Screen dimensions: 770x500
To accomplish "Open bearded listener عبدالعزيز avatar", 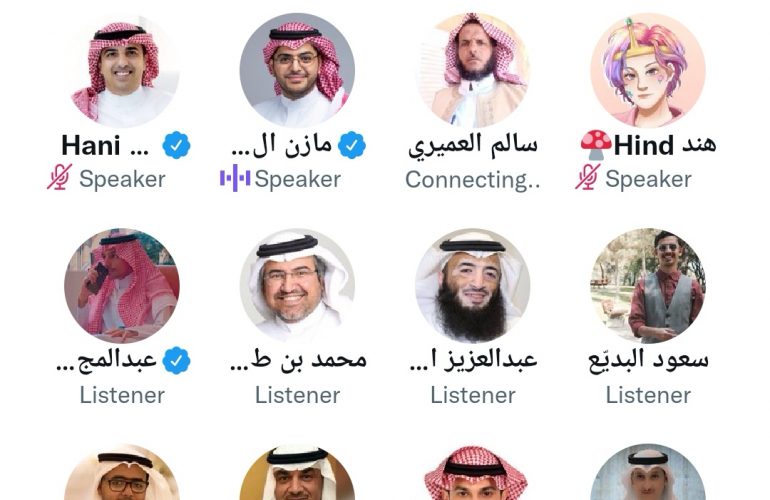I will 473,286.
